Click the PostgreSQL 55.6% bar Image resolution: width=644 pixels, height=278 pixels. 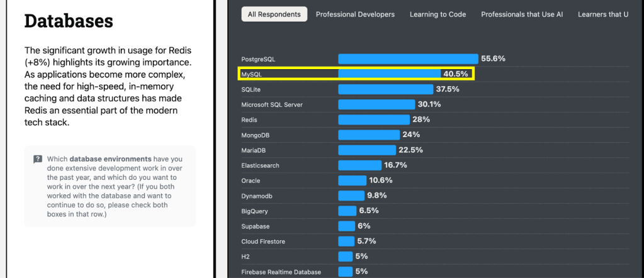point(408,58)
